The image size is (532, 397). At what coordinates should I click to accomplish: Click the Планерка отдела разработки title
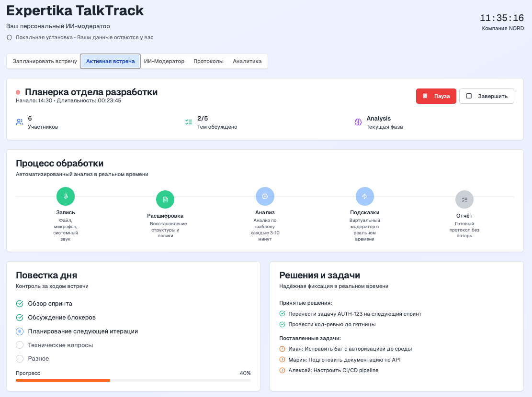(x=91, y=92)
